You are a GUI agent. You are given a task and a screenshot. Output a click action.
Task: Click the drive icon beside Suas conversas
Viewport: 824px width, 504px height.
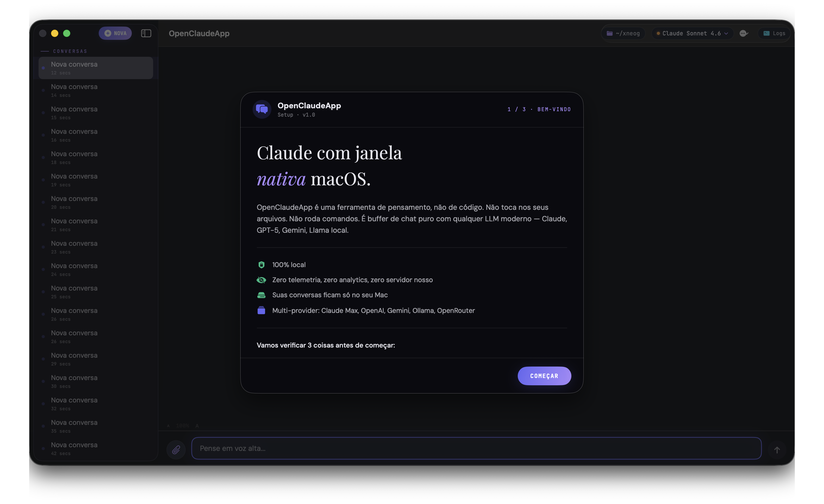coord(261,295)
